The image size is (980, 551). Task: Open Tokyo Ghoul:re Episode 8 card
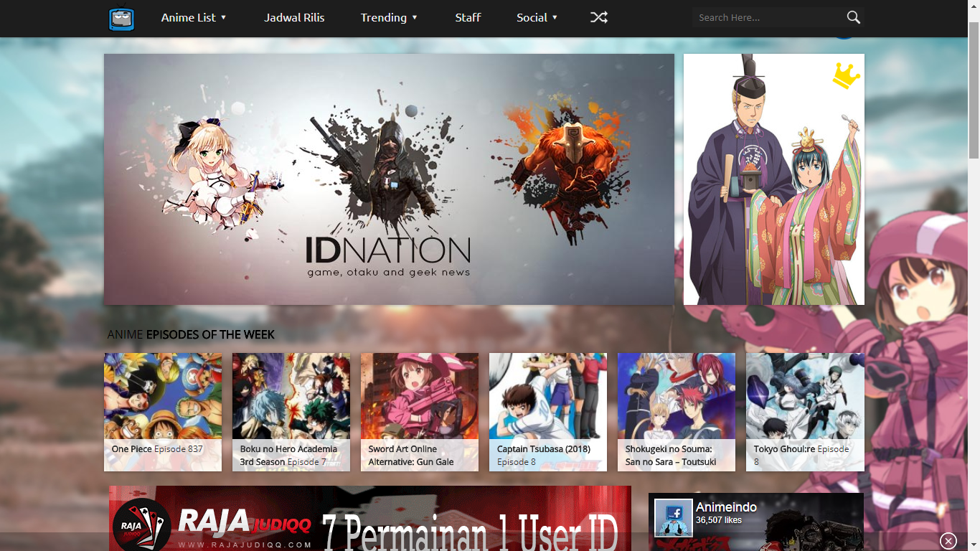coord(805,412)
